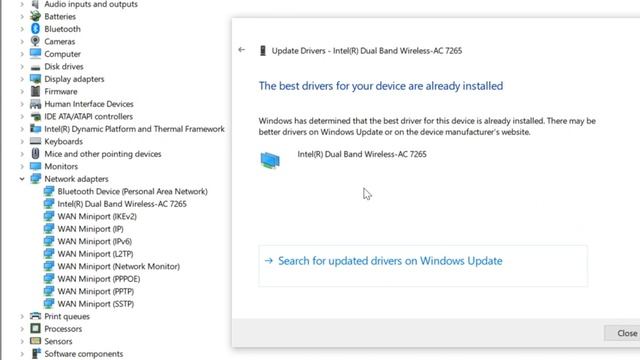Click the Human Interface Devices icon
640x360 pixels.
tap(36, 104)
